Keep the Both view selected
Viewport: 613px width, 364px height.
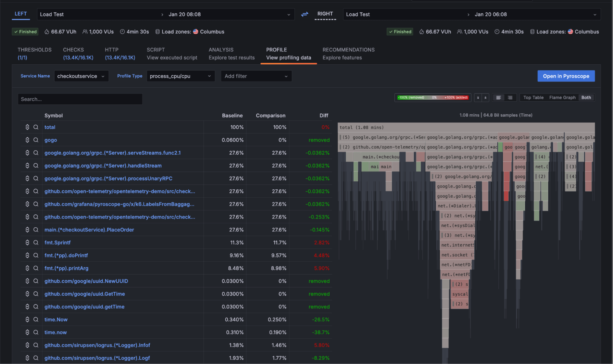click(586, 97)
